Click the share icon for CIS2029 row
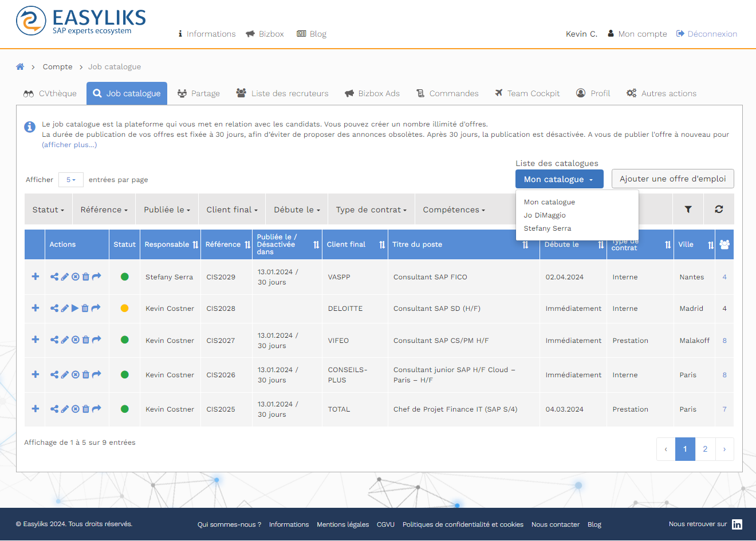 (x=54, y=277)
